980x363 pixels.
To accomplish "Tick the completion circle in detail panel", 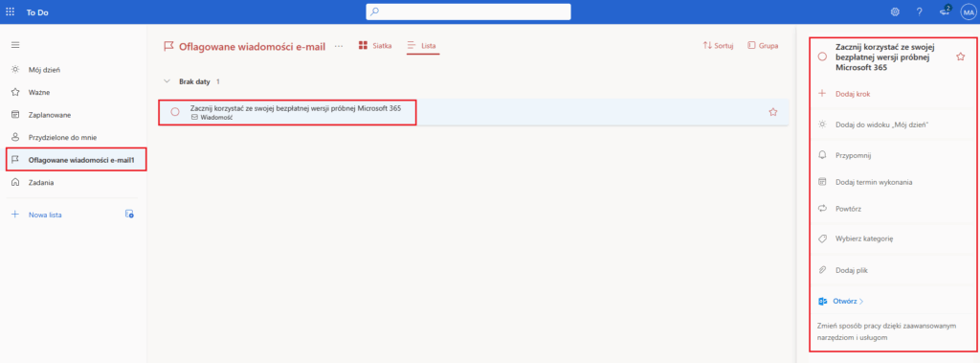I will (x=822, y=57).
